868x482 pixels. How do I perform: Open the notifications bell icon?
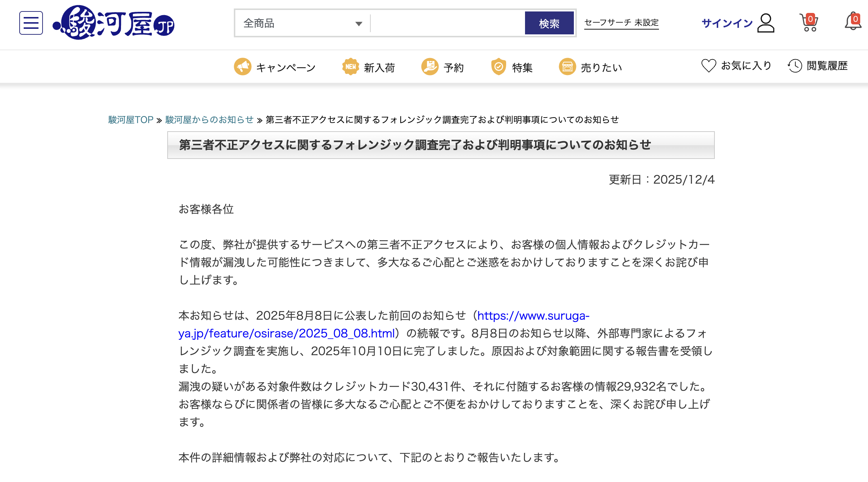853,22
